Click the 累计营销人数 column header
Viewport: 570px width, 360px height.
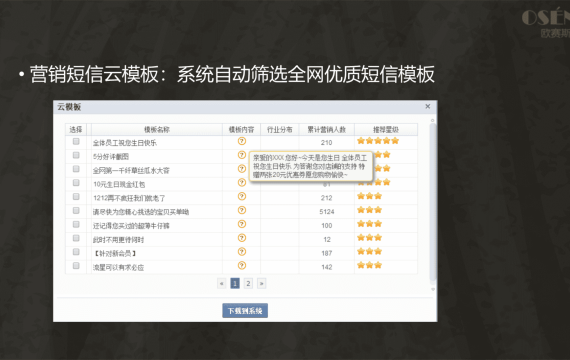pyautogui.click(x=326, y=129)
